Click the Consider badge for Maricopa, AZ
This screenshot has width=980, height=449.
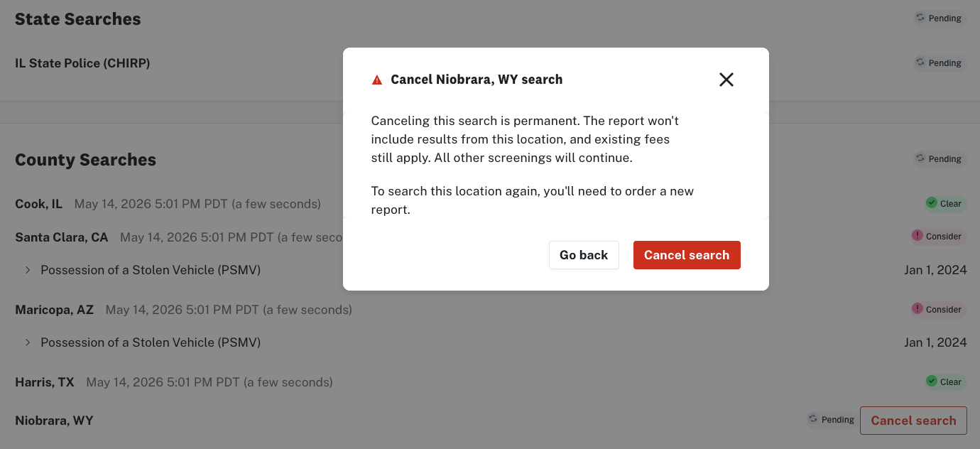tap(938, 310)
